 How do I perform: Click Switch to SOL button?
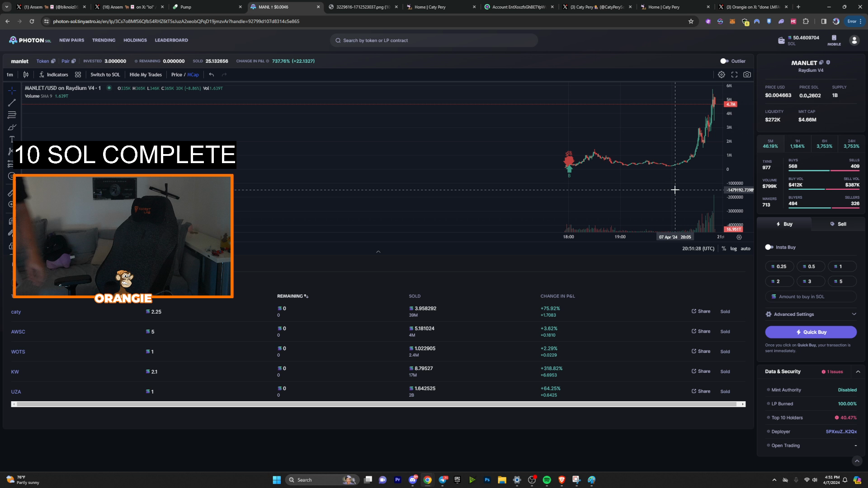tap(105, 75)
